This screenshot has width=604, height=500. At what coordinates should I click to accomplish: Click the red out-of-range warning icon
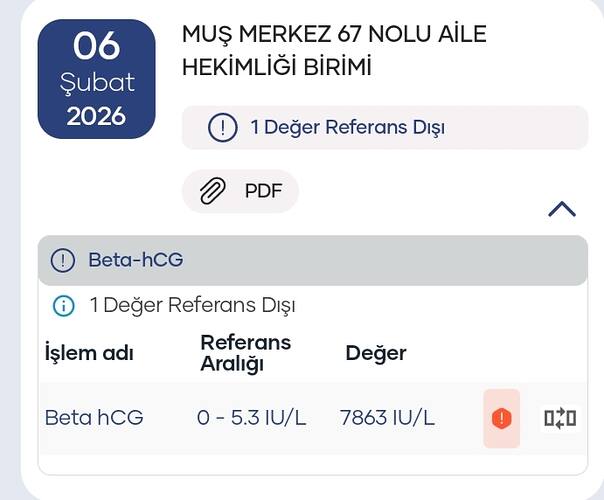tap(501, 418)
